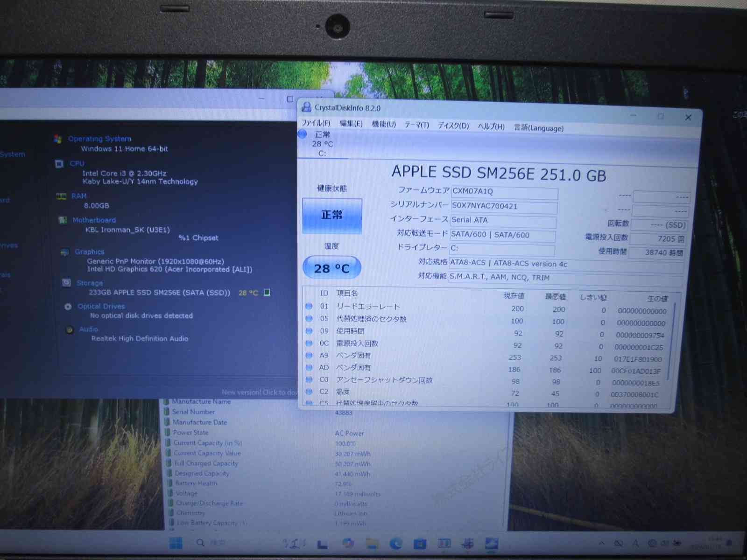The image size is (747, 560).
Task: Click the blue disk status circle for C:
Action: (303, 134)
